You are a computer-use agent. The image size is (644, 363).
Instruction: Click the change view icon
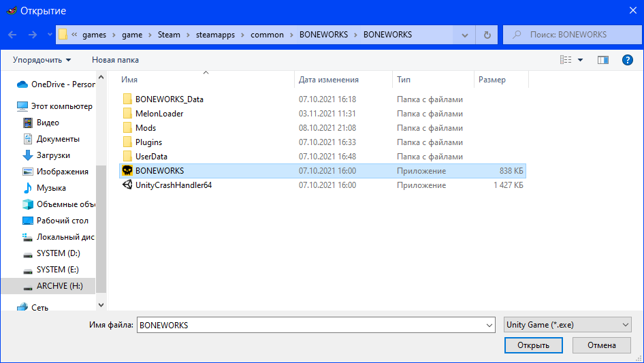tap(566, 60)
